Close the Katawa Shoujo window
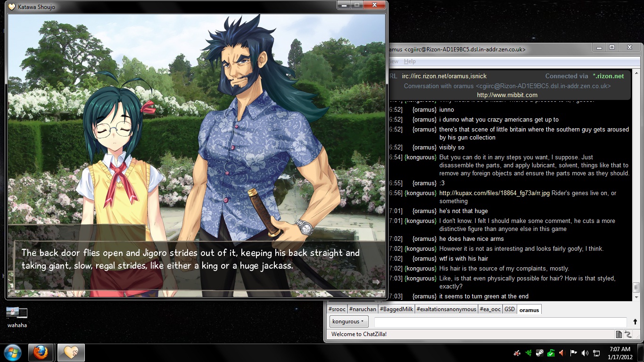Screen dimensions: 644x362 click(x=374, y=5)
